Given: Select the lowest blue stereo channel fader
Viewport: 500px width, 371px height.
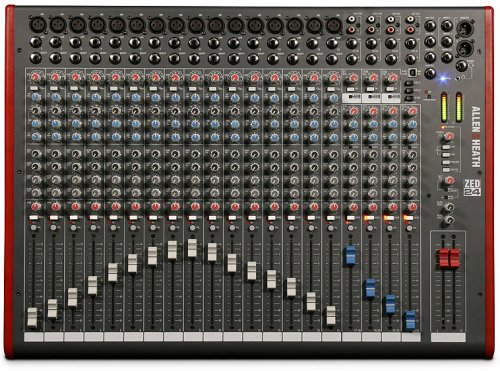Looking at the screenshot, I should click(x=410, y=320).
